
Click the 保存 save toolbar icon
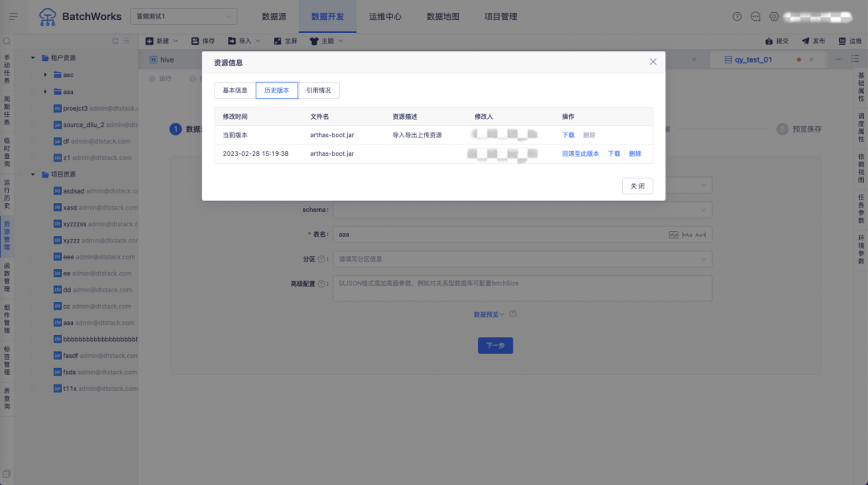[203, 41]
